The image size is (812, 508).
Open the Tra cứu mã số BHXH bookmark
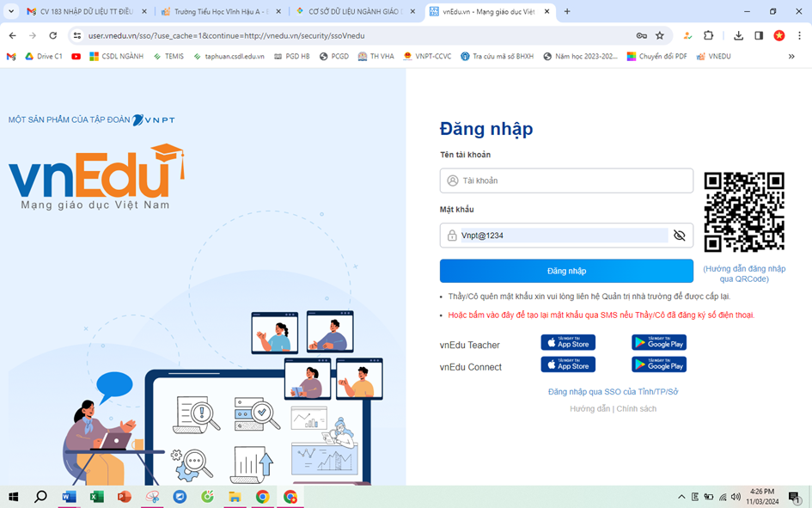pos(498,57)
